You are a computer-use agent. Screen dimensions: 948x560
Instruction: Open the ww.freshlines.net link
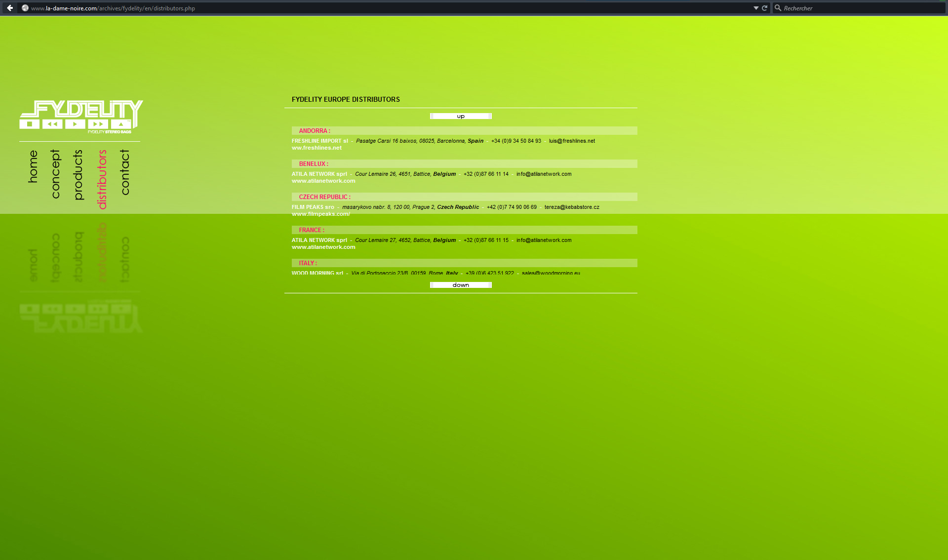tap(316, 148)
